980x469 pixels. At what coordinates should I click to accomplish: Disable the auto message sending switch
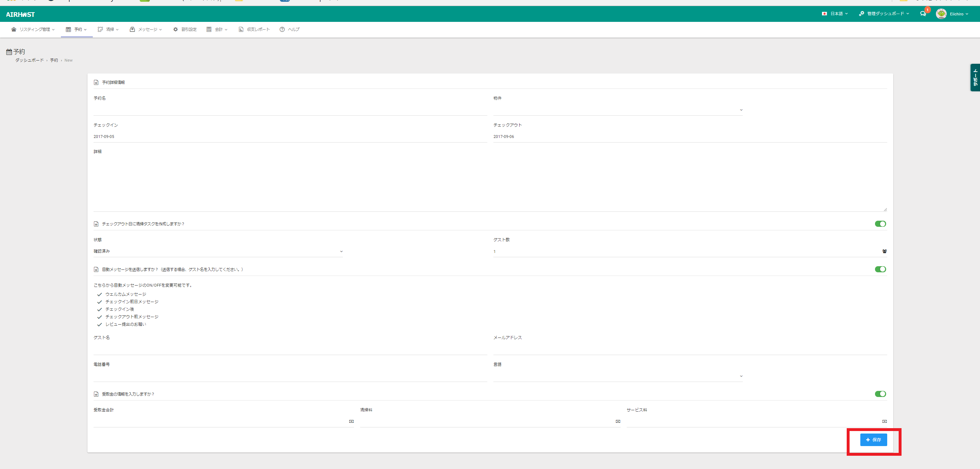point(880,269)
